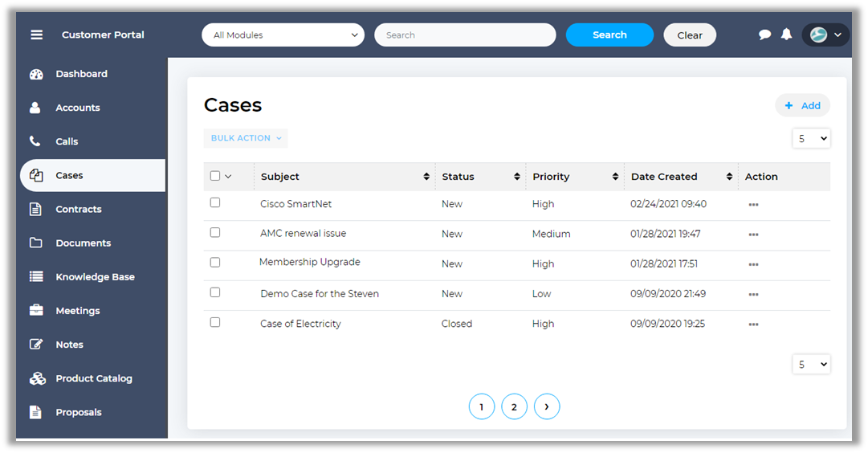Go to Knowledge Base in sidebar

pos(95,277)
